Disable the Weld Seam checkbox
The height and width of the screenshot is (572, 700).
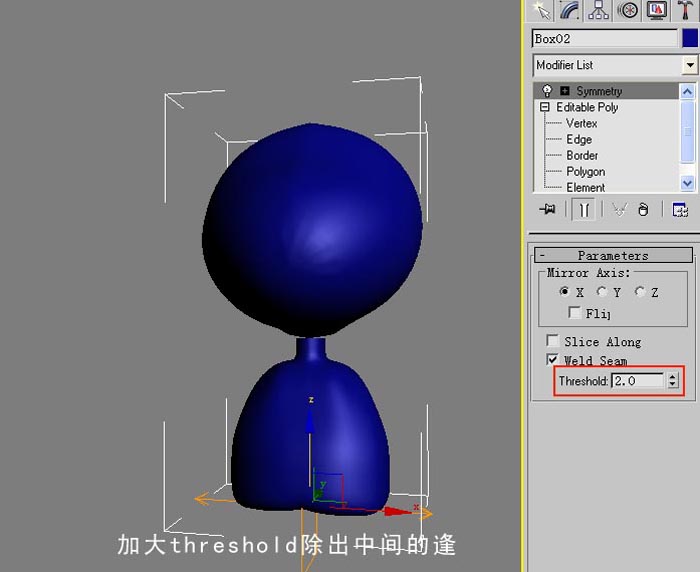(553, 359)
